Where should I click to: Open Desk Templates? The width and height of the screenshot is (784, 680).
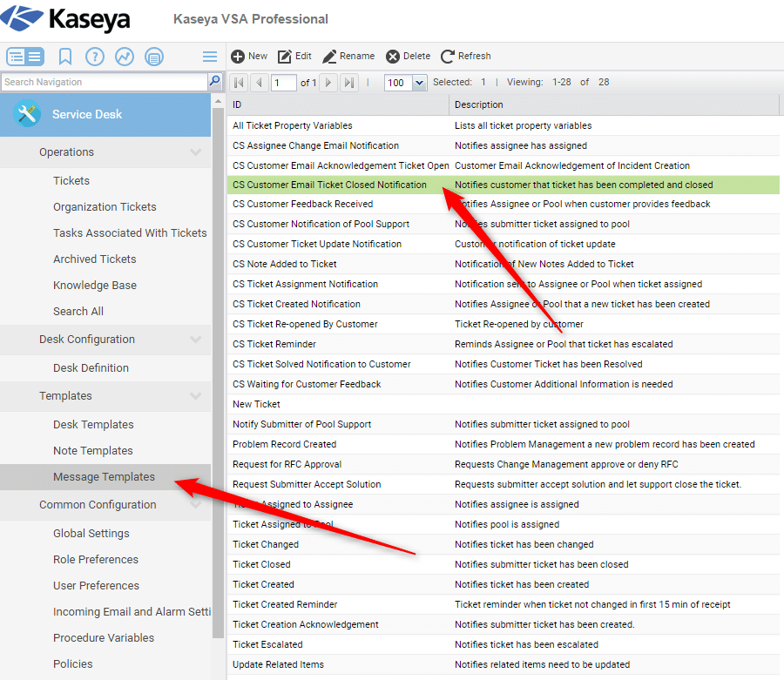[x=93, y=424]
